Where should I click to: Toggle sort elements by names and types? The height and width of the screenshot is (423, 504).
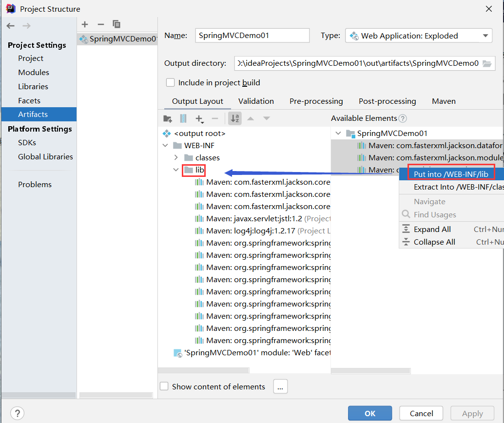[x=235, y=118]
